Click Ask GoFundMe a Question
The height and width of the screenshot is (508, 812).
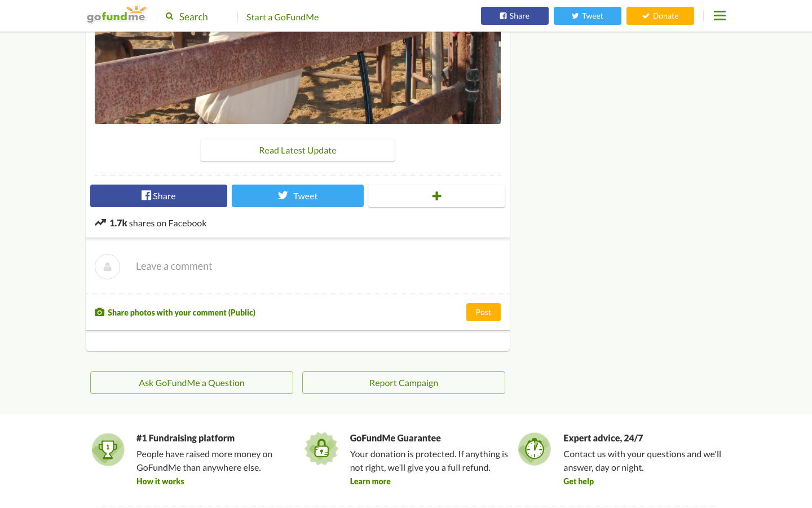click(192, 383)
